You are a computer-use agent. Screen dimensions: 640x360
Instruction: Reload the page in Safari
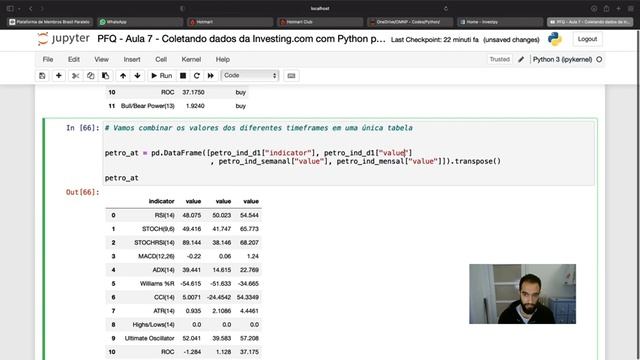(446, 8)
